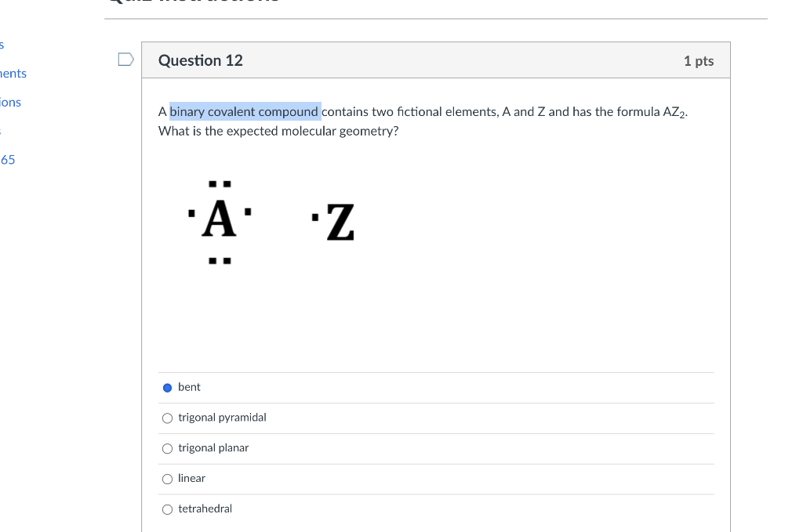The image size is (803, 532).
Task: Click the topmost sidebar navigation link
Action: (3, 44)
